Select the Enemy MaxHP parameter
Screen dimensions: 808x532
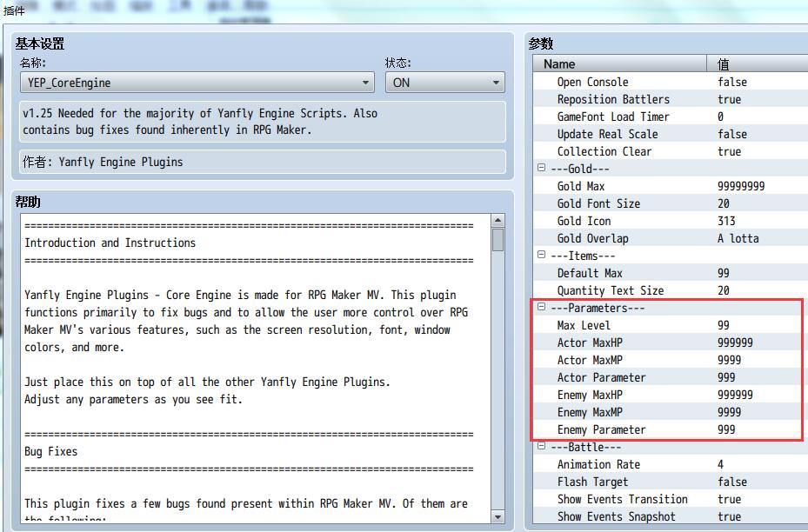[x=671, y=395]
